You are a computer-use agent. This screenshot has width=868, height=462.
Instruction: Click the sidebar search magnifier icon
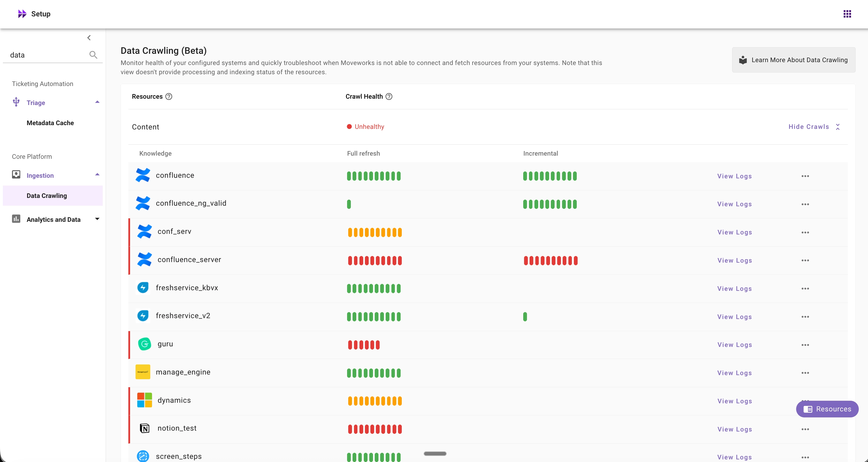(x=93, y=55)
